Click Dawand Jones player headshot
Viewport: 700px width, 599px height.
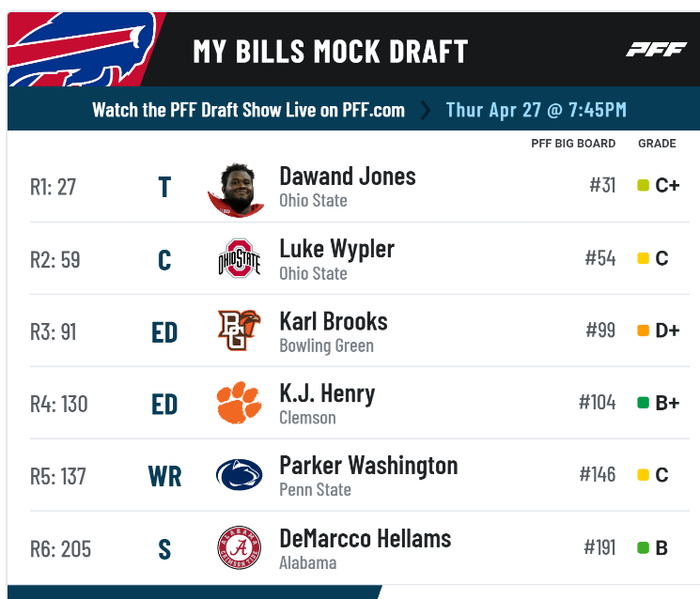(237, 191)
